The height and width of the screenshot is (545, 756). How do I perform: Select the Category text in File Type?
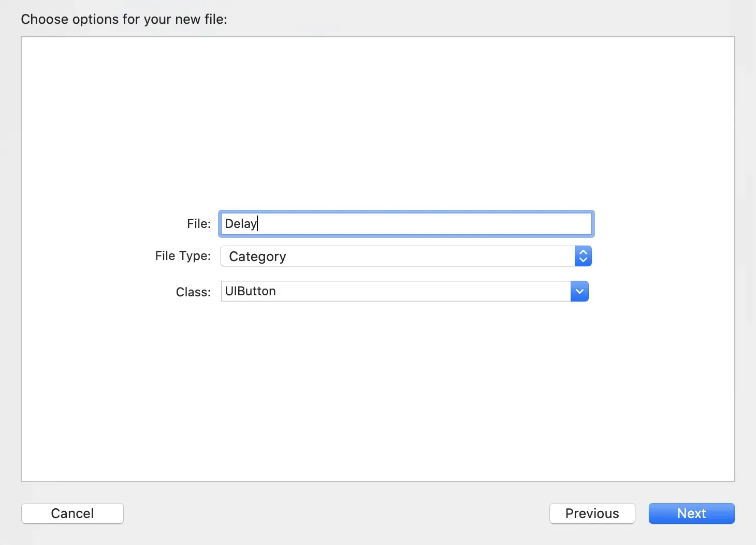pyautogui.click(x=257, y=257)
